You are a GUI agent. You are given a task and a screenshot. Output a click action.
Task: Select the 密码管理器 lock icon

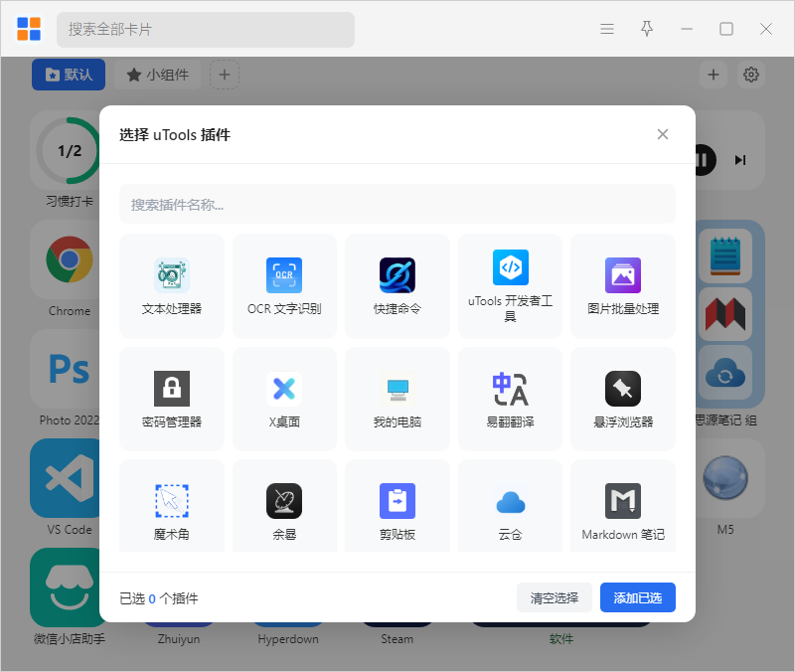172,389
